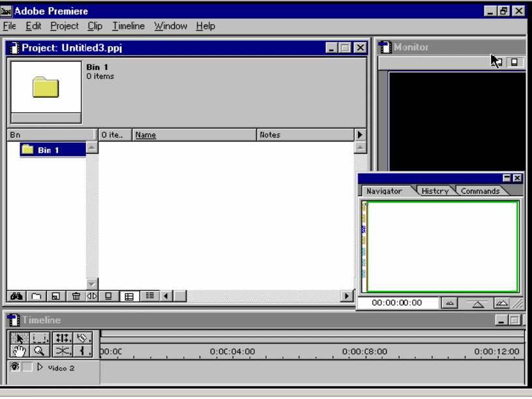The width and height of the screenshot is (532, 399).
Task: Switch Project window to thumbnail view
Action: point(129,296)
